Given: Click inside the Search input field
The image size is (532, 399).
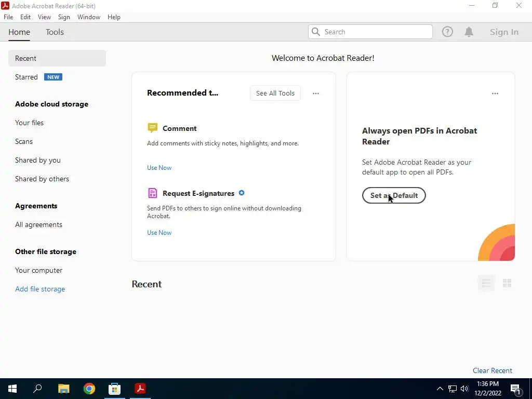Looking at the screenshot, I should pos(370,32).
